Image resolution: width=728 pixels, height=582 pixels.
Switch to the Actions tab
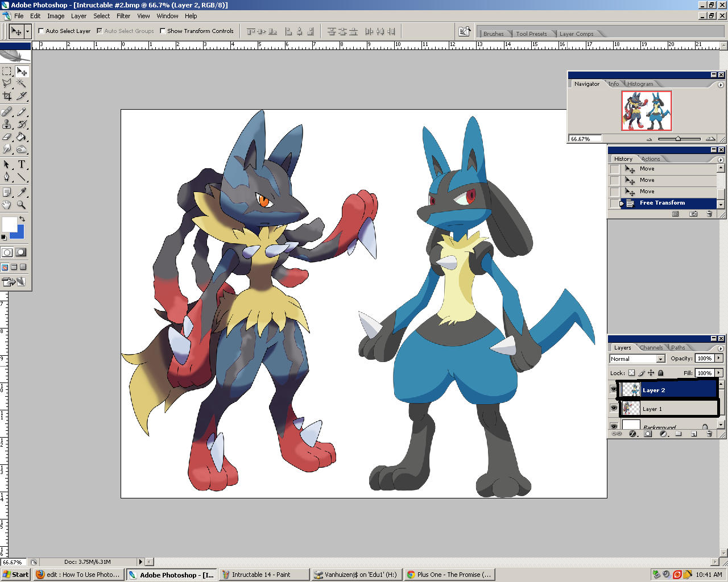click(651, 159)
